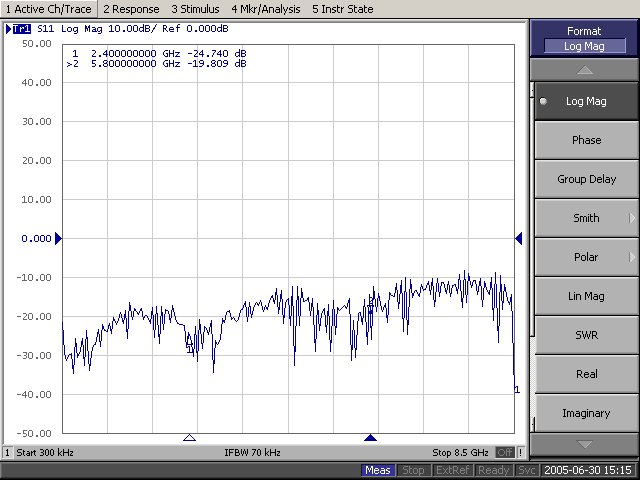Click the softkey menu scroll-up arrow

[x=584, y=70]
